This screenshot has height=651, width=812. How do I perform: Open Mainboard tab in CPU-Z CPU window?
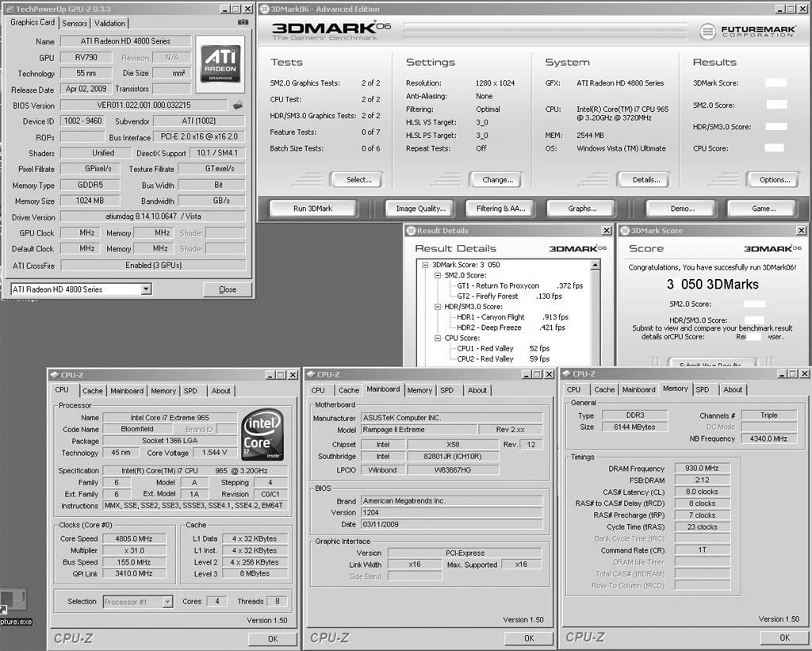coord(126,391)
